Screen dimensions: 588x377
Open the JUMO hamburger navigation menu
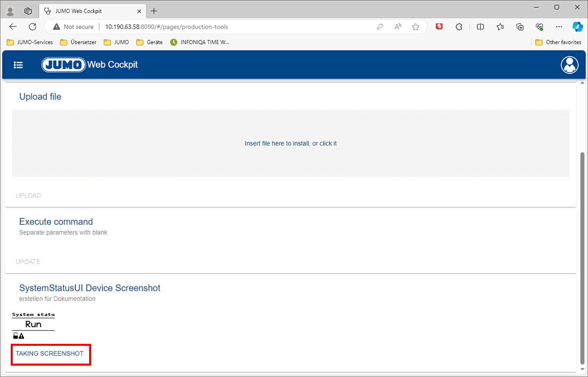point(18,65)
